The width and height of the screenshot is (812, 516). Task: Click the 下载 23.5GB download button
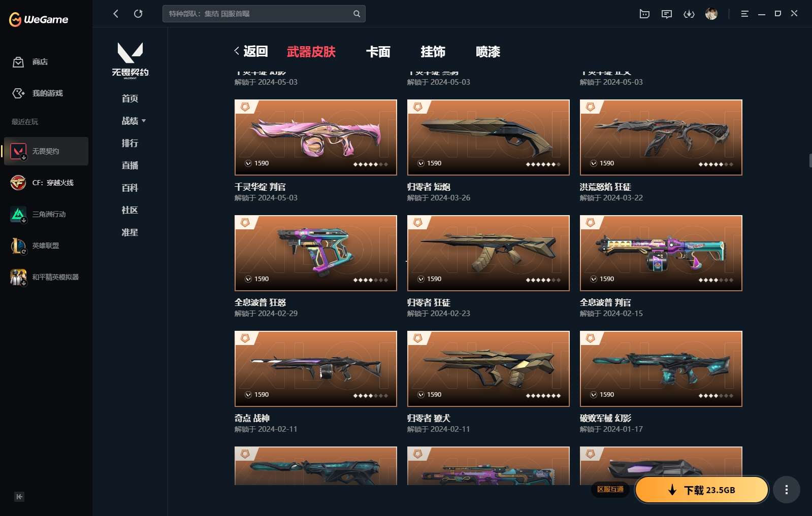coord(702,490)
